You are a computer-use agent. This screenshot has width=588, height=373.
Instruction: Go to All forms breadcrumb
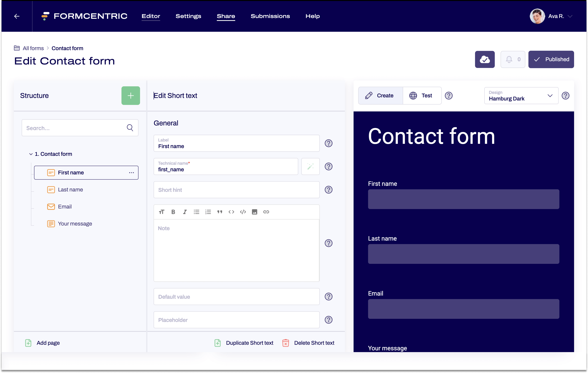point(33,48)
